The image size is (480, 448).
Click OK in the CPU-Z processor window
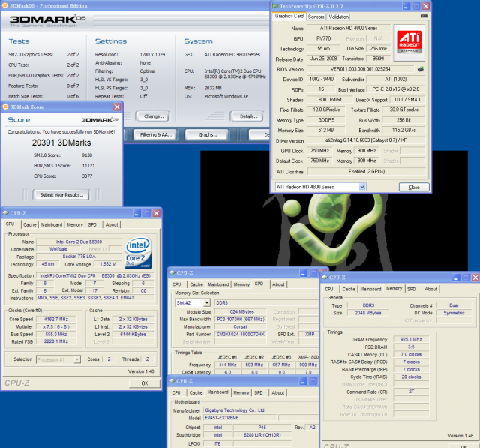click(145, 383)
